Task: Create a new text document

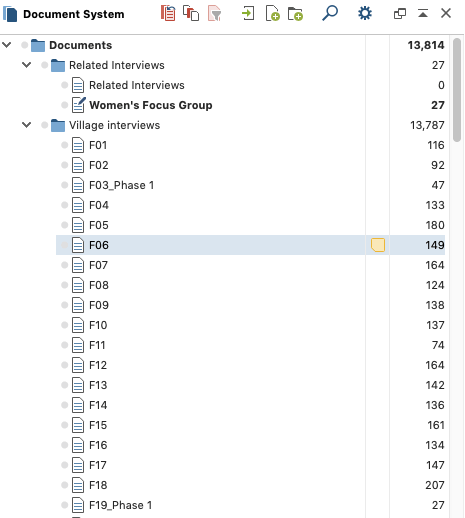Action: click(x=272, y=14)
